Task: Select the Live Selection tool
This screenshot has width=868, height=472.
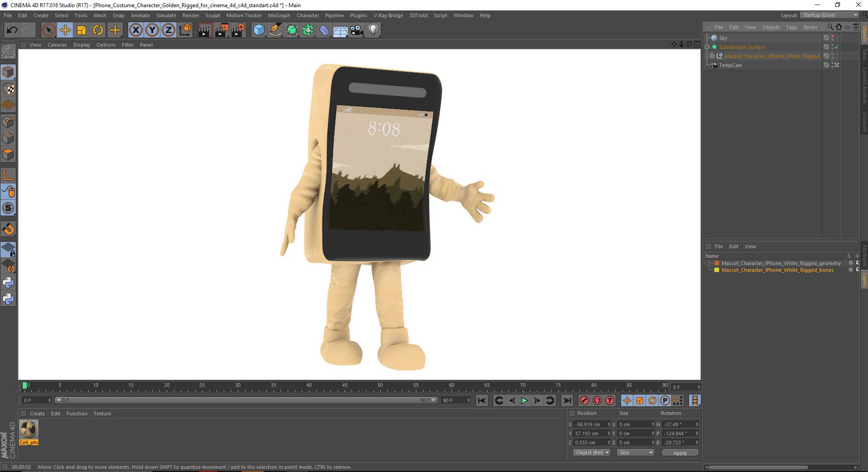Action: pos(48,30)
